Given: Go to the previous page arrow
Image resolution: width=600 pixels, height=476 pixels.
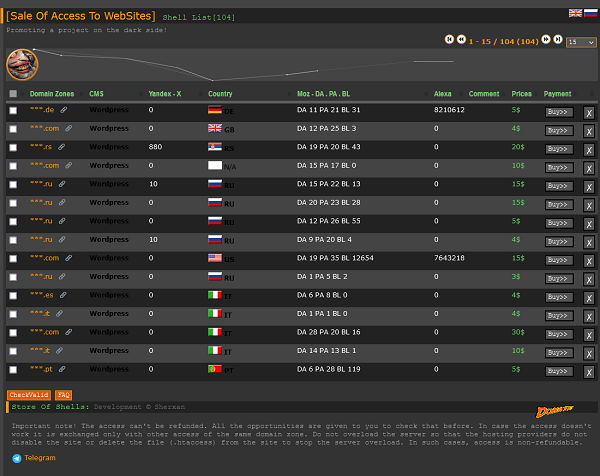Looking at the screenshot, I should click(x=461, y=39).
